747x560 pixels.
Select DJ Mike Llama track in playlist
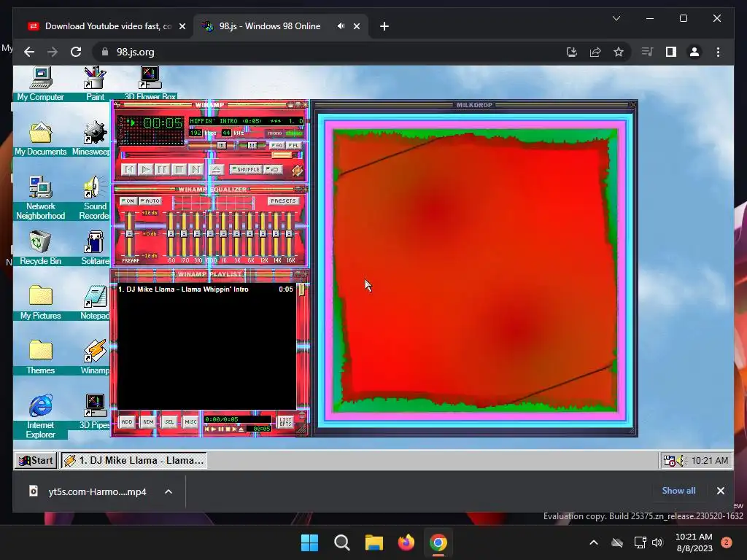point(205,289)
